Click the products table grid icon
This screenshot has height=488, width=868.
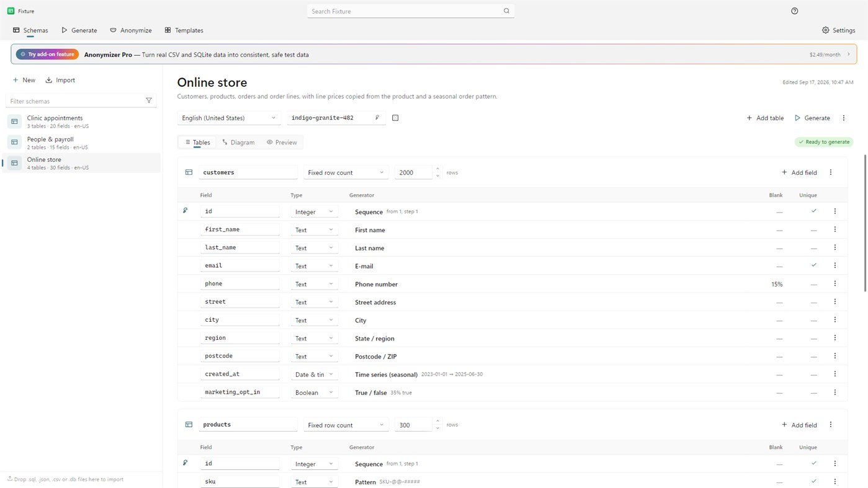point(189,425)
